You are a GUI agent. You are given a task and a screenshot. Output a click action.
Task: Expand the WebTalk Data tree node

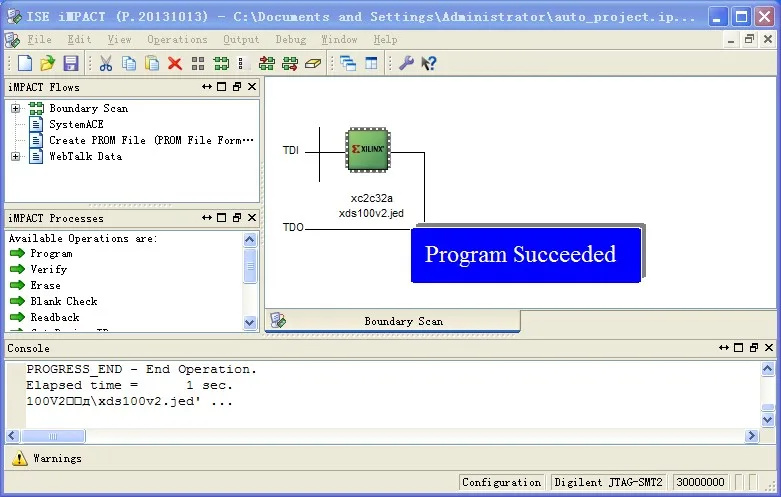(x=15, y=156)
